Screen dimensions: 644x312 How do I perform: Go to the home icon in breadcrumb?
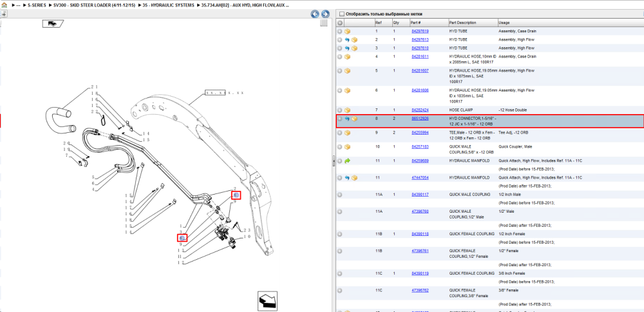5,6
